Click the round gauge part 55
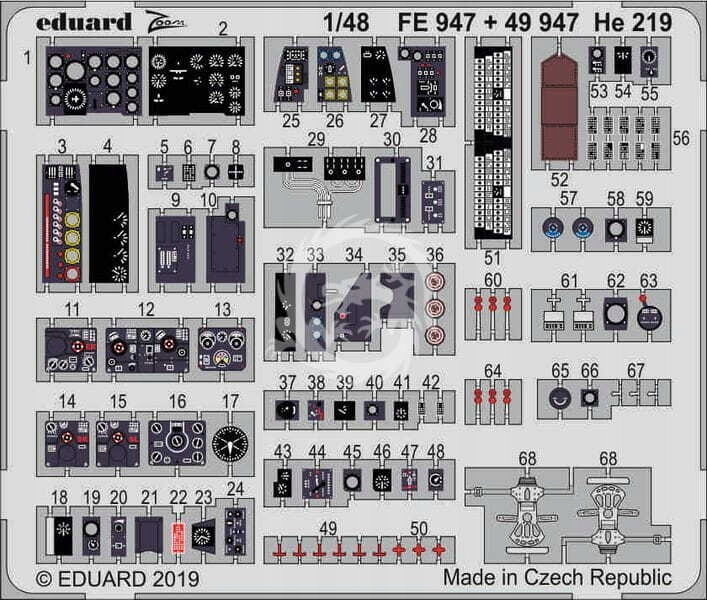 (x=649, y=61)
